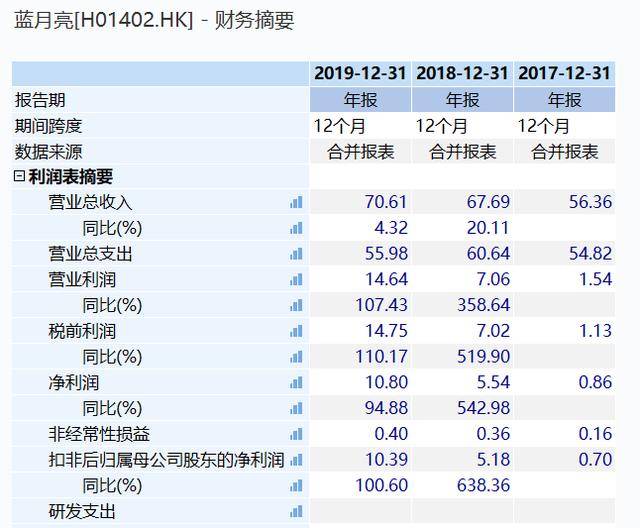Open chart icon for 同比(%) under 税前利润
The width and height of the screenshot is (640, 528).
(296, 357)
